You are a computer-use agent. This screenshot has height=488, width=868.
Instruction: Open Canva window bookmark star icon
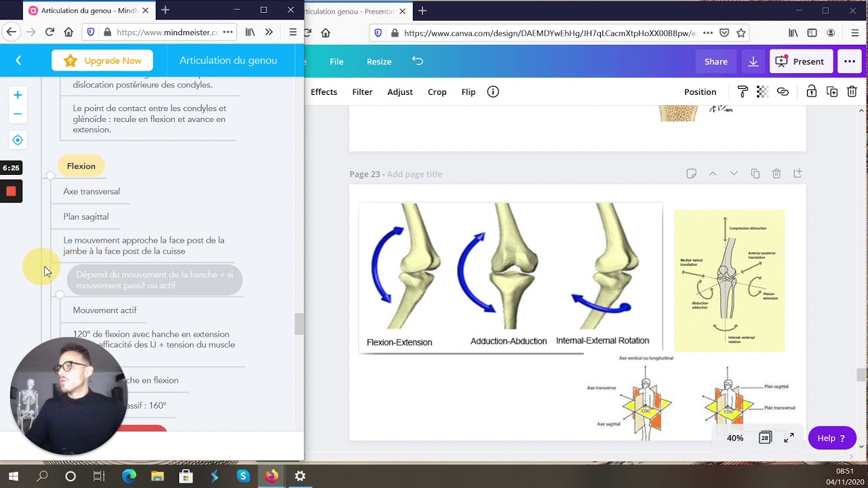[x=741, y=33]
